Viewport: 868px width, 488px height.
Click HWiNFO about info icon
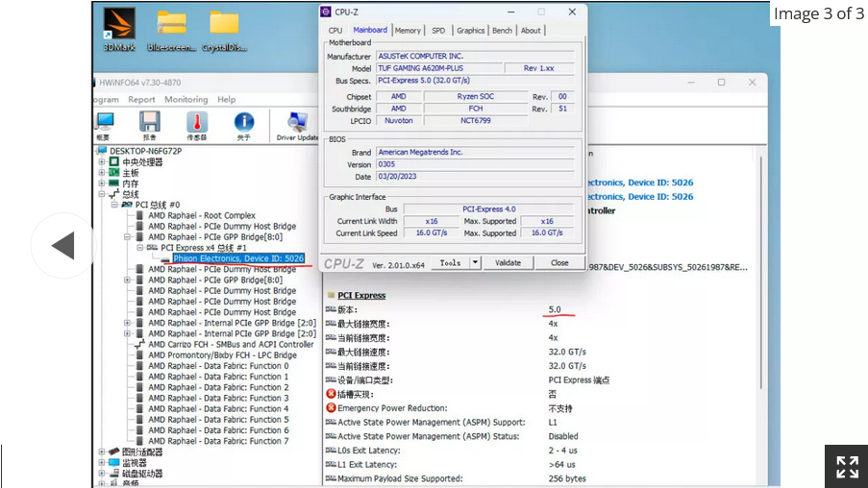[x=243, y=126]
